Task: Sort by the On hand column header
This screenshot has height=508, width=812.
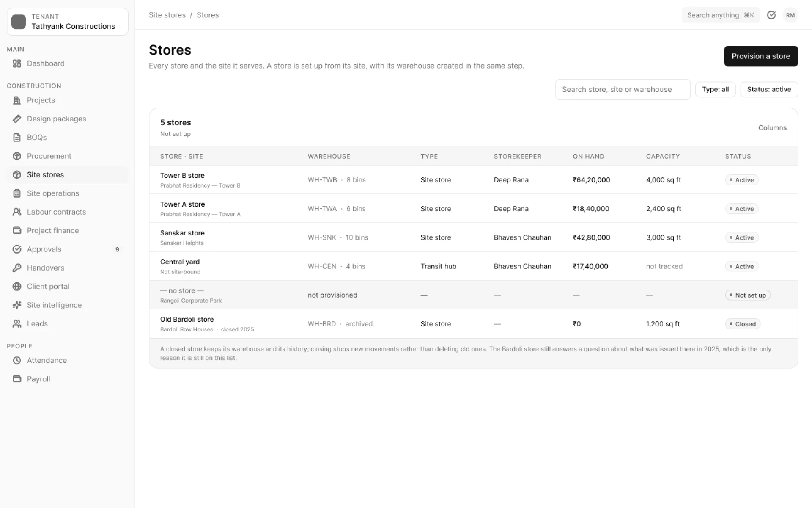Action: (x=588, y=157)
